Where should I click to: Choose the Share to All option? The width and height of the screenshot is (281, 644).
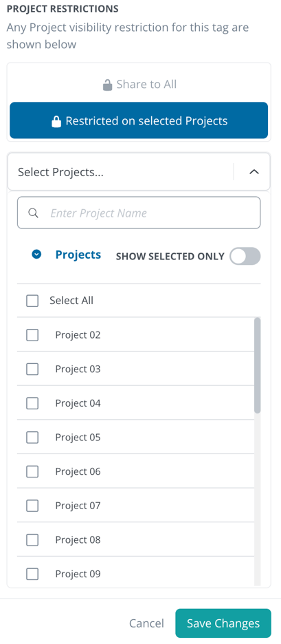(139, 84)
